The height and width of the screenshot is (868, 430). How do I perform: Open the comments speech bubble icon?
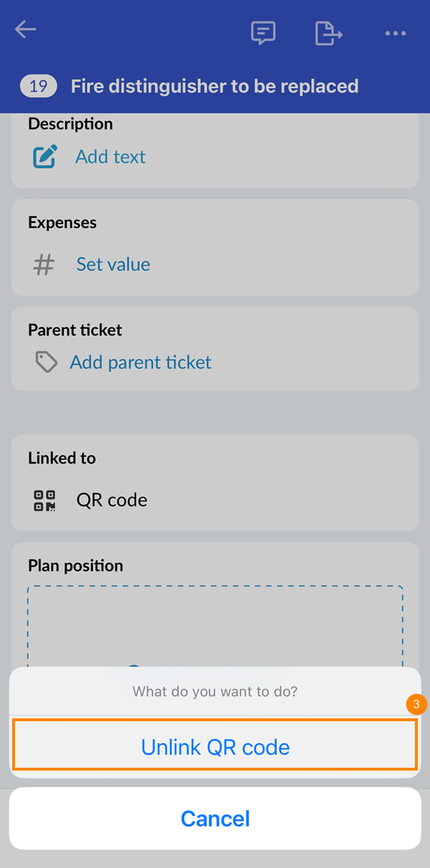tap(263, 33)
